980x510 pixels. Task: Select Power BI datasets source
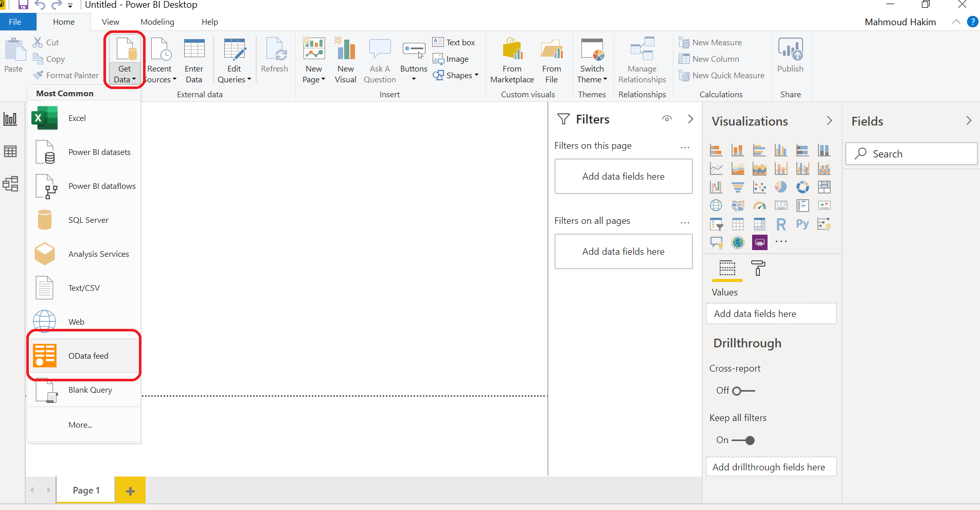coord(84,152)
